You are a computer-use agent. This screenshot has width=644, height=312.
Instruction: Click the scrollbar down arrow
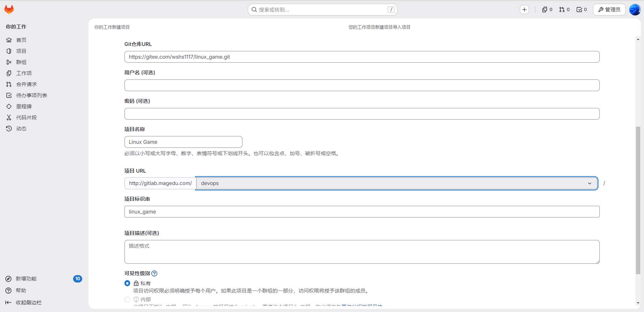click(x=638, y=303)
